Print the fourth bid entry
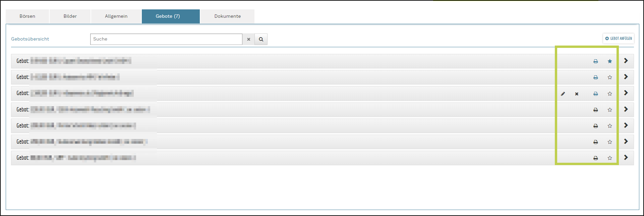The width and height of the screenshot is (644, 216). 596,110
